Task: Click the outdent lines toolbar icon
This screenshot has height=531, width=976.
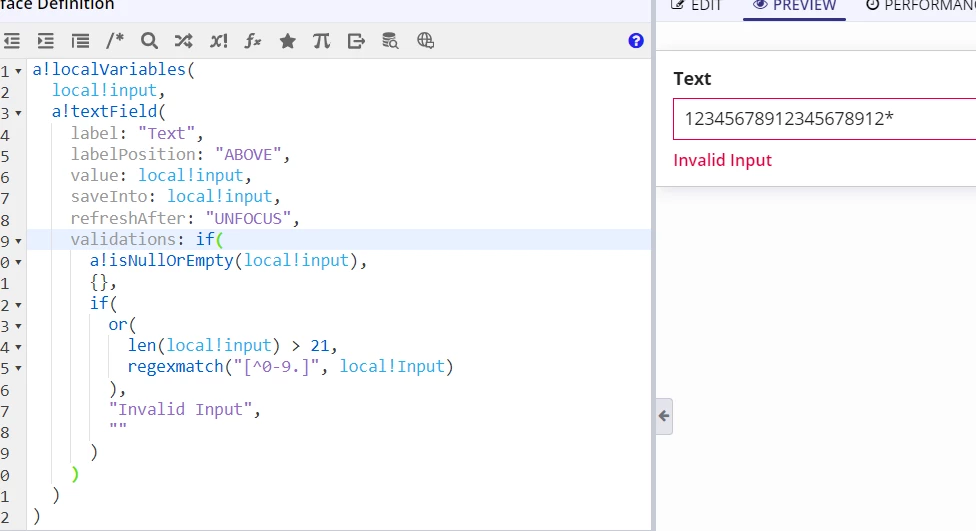Action: coord(12,41)
